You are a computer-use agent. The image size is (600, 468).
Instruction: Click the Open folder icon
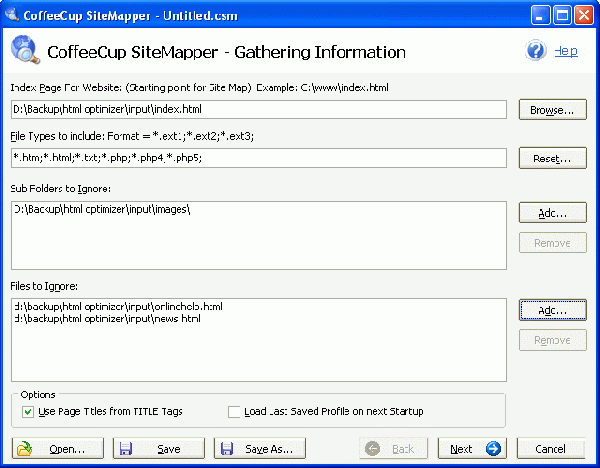(25, 448)
